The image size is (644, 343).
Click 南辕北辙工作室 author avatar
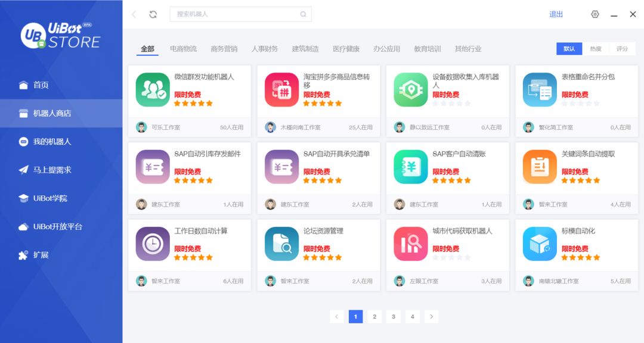click(x=528, y=281)
